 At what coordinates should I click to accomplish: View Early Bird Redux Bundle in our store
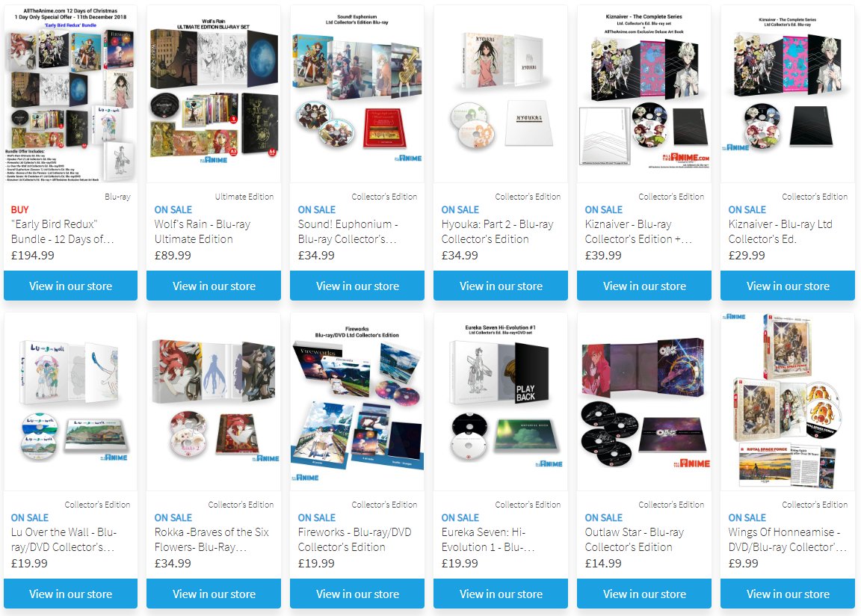click(70, 286)
